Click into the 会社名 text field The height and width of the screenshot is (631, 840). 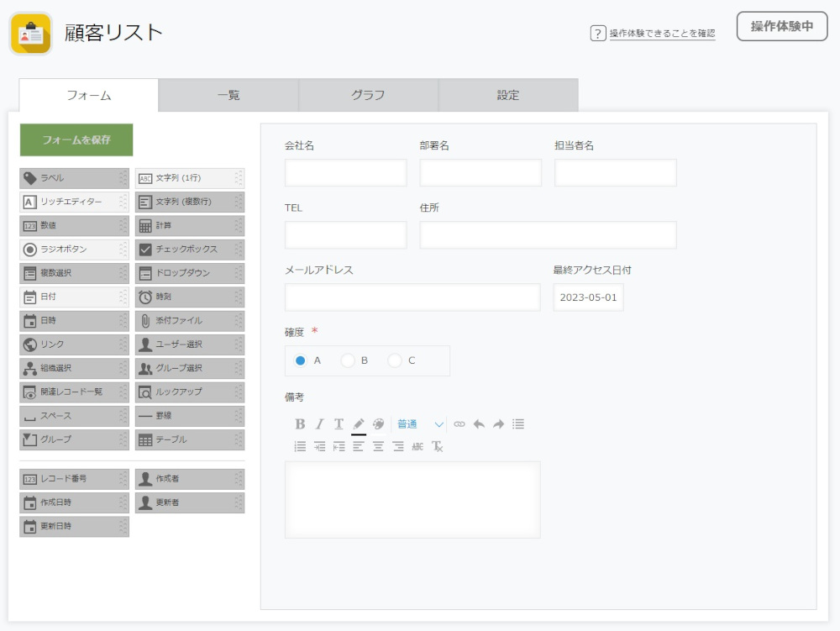coord(345,173)
